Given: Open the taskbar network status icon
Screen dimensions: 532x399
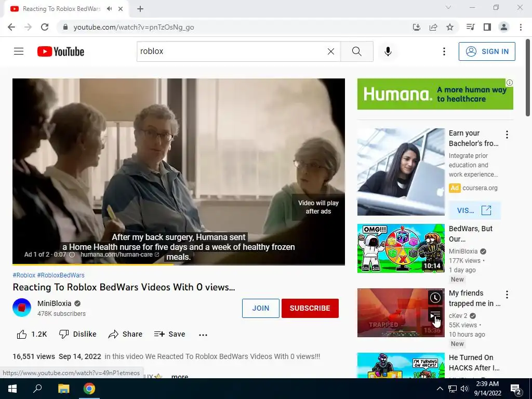Looking at the screenshot, I should coord(453,389).
